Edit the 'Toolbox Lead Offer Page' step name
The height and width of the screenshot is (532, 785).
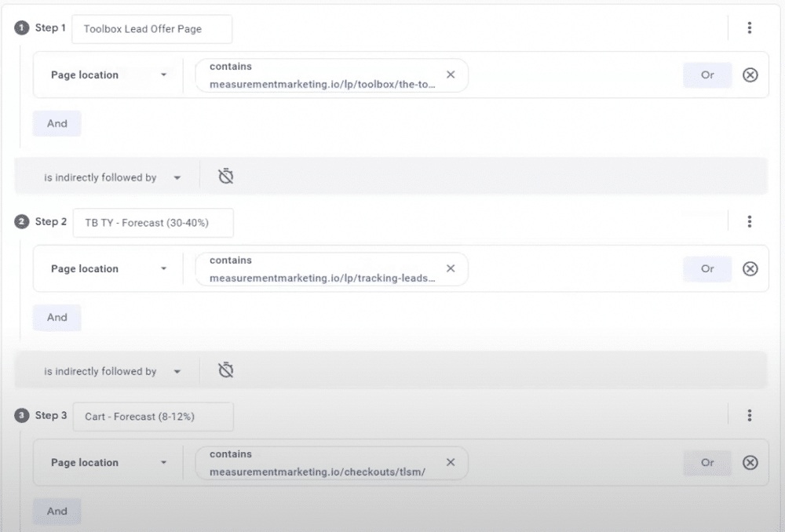(x=152, y=28)
